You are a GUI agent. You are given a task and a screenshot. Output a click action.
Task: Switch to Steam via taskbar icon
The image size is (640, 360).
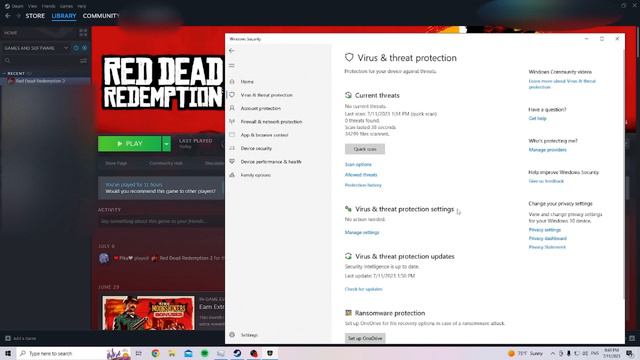coord(237,353)
